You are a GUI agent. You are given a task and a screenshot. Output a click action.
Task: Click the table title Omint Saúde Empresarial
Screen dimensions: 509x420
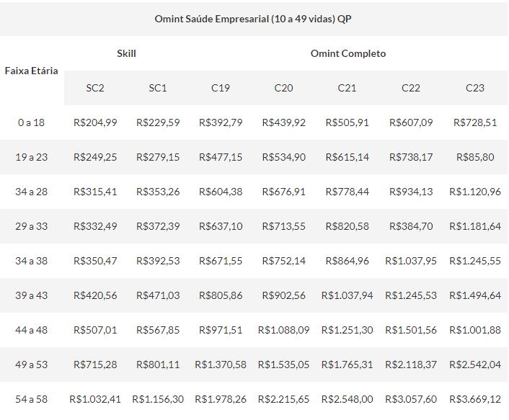[254, 19]
